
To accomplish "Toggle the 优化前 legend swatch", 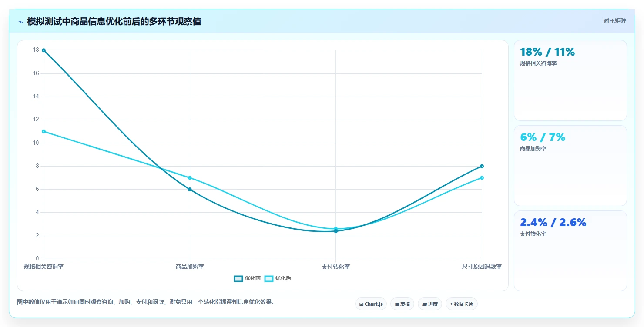I will [238, 278].
